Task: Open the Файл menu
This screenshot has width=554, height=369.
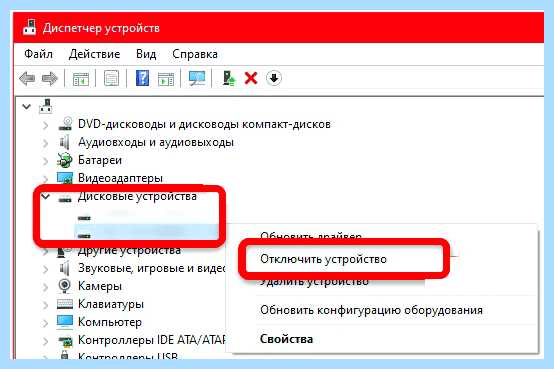Action: [x=39, y=54]
